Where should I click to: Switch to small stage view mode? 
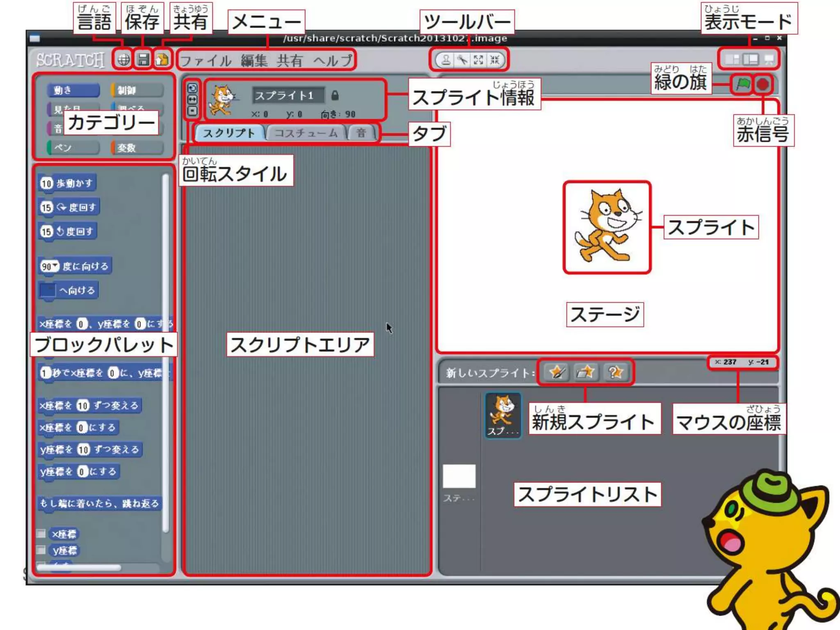[732, 60]
